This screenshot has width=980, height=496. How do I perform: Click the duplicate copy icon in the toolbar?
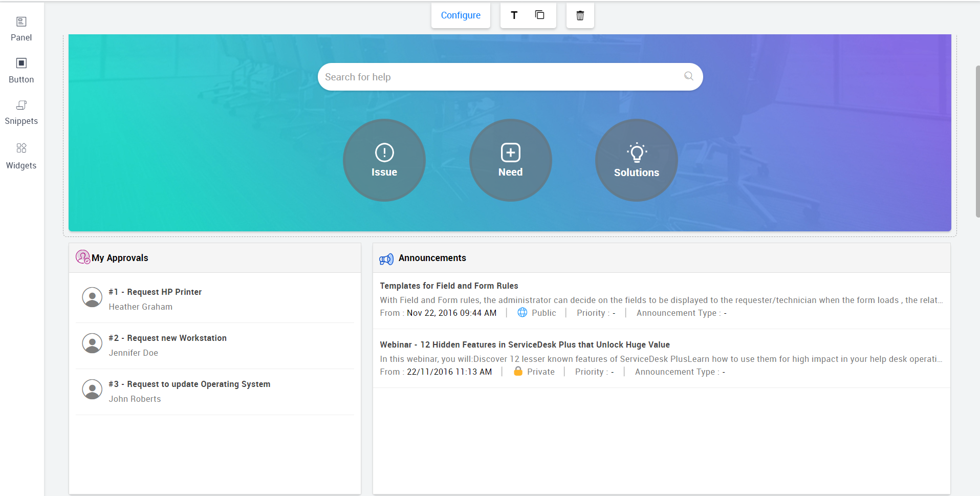tap(539, 15)
